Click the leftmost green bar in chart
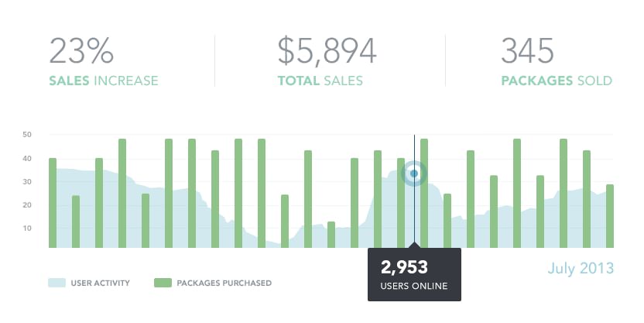The width and height of the screenshot is (644, 323). [x=53, y=203]
